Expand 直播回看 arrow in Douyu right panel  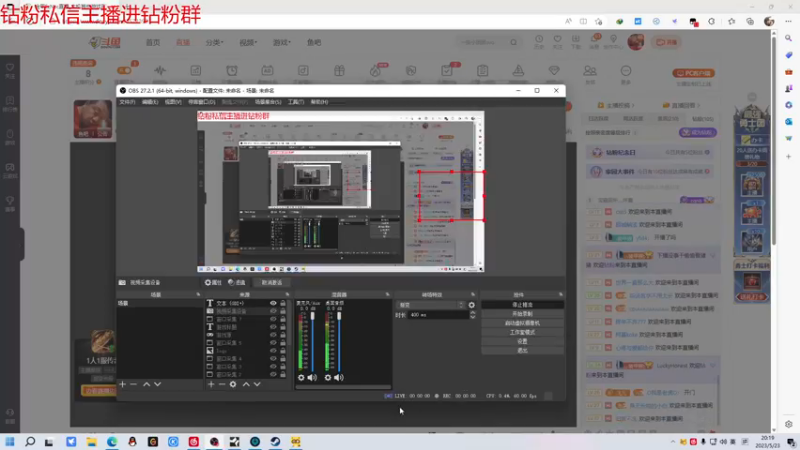pos(698,106)
